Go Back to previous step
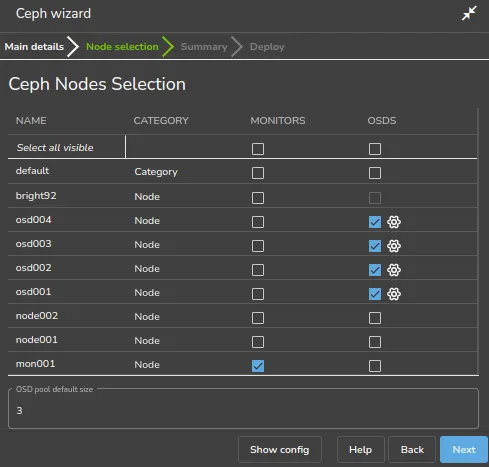 pos(412,450)
